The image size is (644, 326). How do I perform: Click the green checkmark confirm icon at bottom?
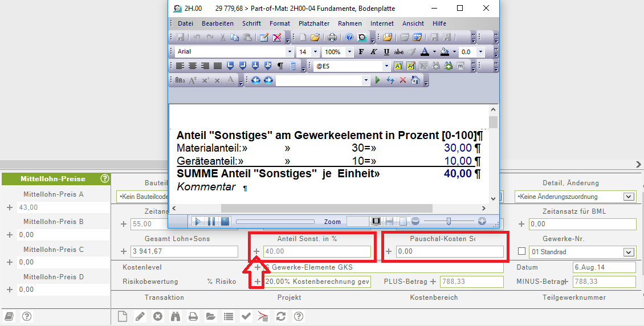(246, 316)
